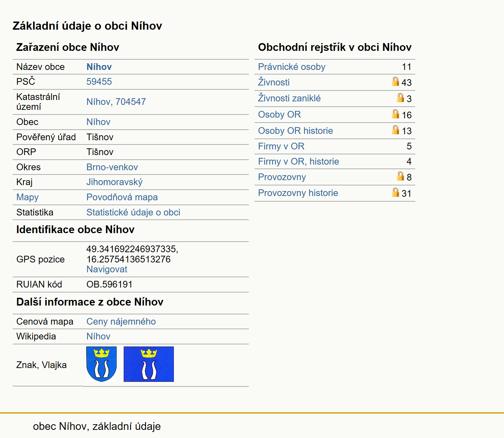Open Firmy v OR, historie listing
The image size is (504, 438).
point(298,161)
